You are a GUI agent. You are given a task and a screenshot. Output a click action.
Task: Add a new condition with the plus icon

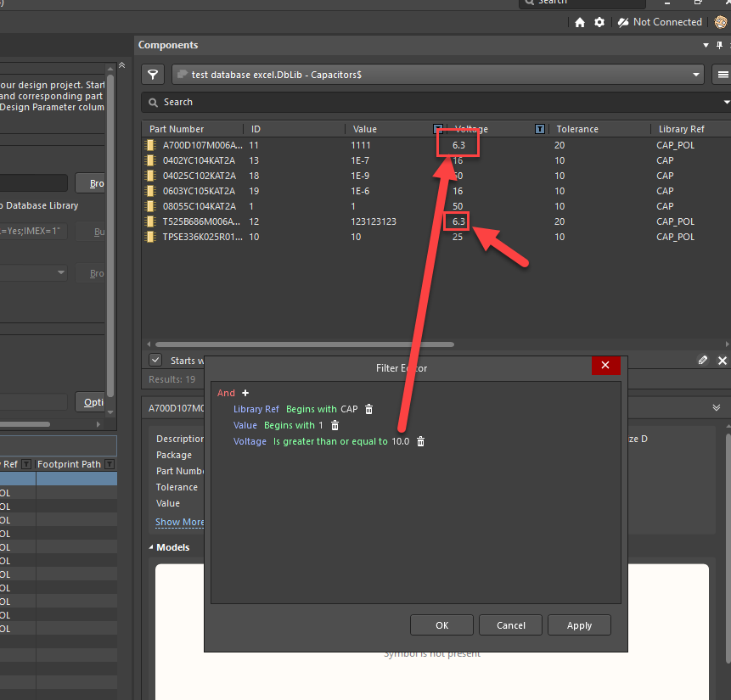245,393
